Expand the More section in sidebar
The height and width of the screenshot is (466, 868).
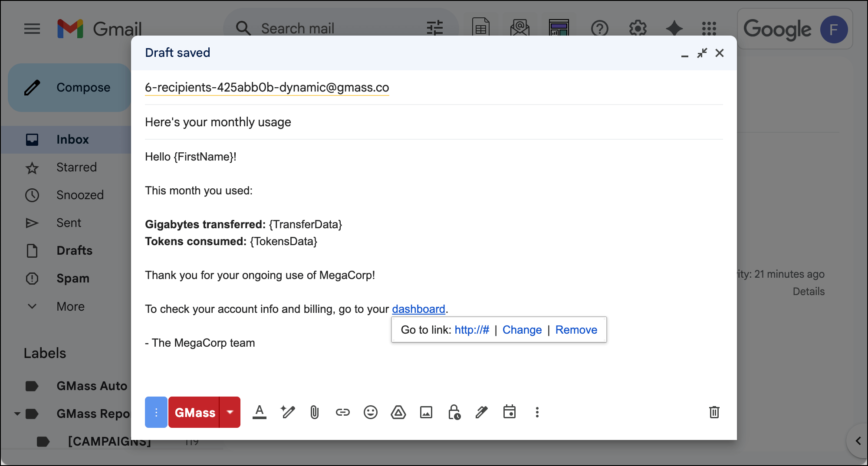click(70, 306)
